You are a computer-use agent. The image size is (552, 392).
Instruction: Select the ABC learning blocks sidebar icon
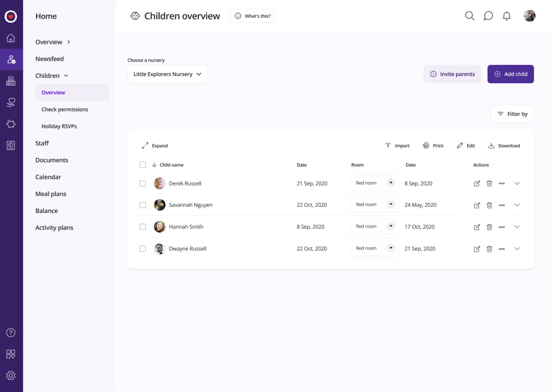[11, 81]
